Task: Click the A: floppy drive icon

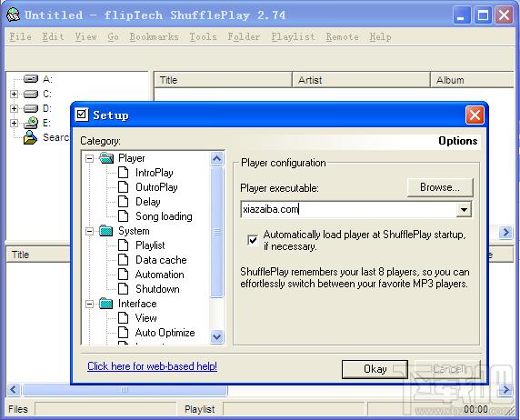Action: click(31, 79)
